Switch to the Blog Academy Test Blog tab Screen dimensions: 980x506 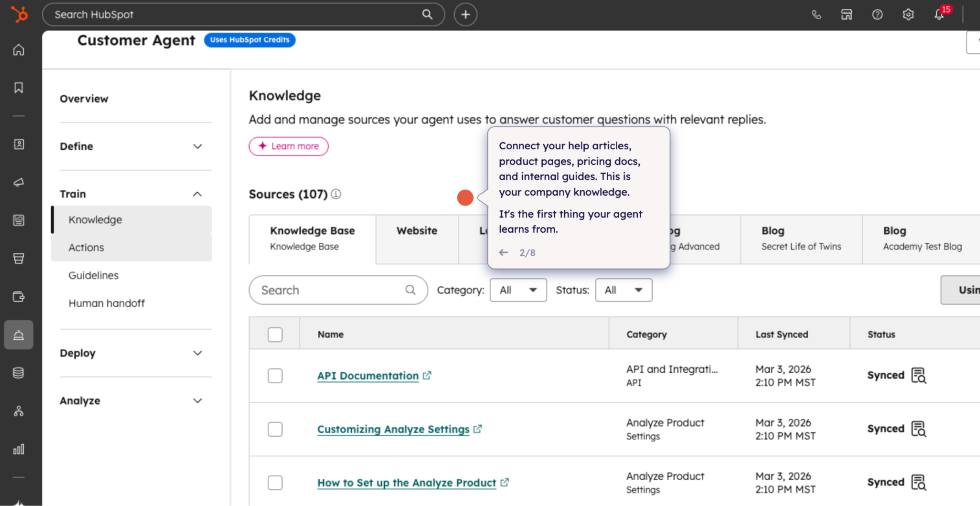click(922, 239)
